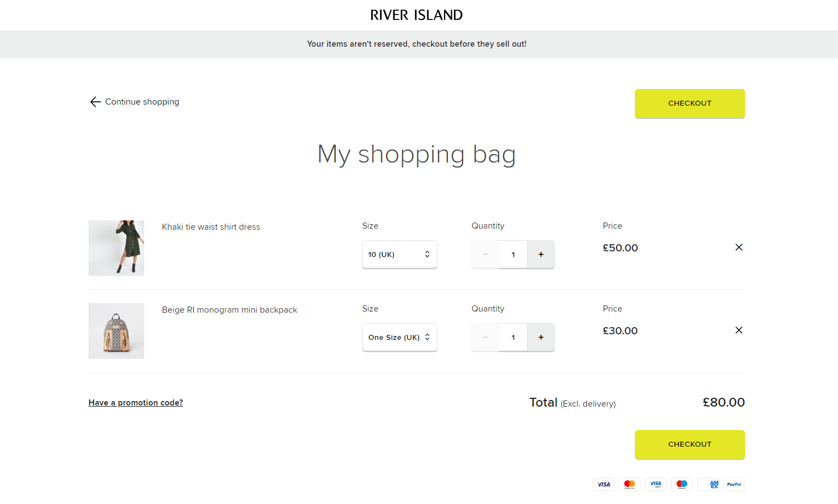
Task: Open the 10 (UK) size dropdown
Action: (x=400, y=254)
